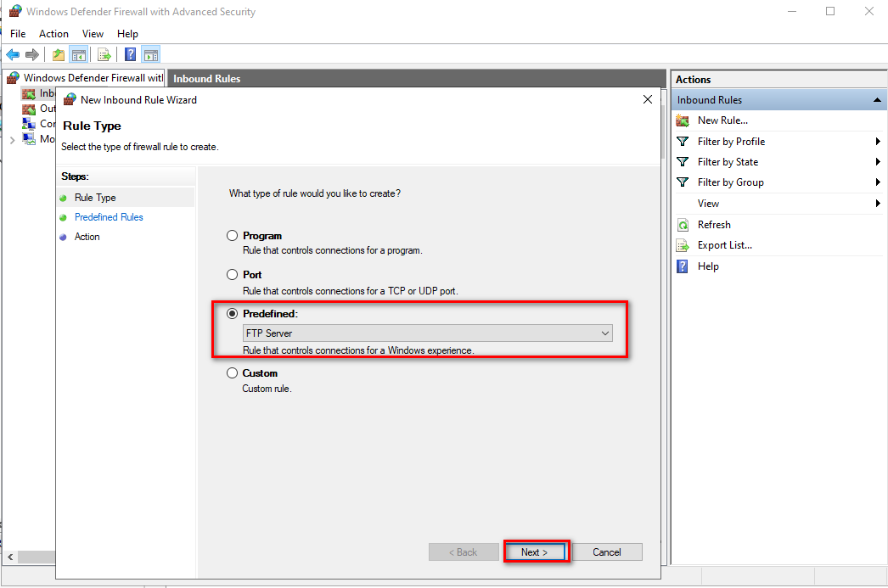
Task: Collapse the Inbound Rules actions section
Action: pyautogui.click(x=877, y=100)
